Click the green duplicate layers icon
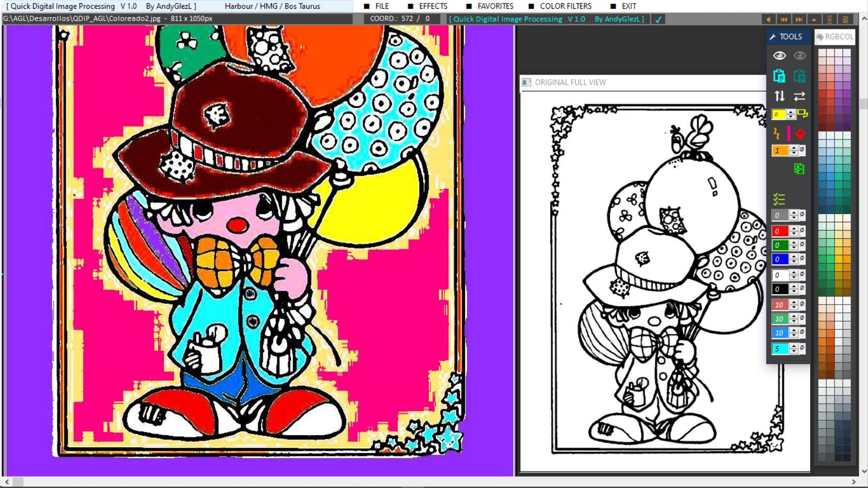This screenshot has width=868, height=488. click(799, 169)
